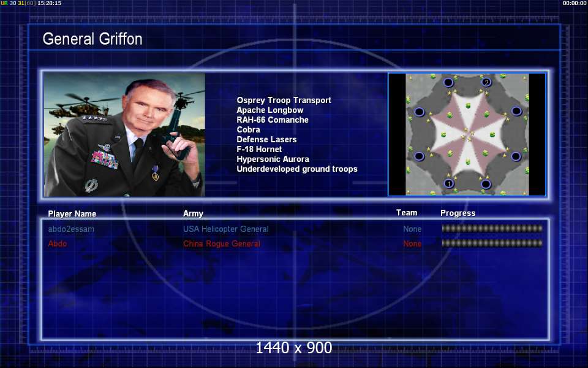Click the Hypersonic Aurora line

(273, 159)
